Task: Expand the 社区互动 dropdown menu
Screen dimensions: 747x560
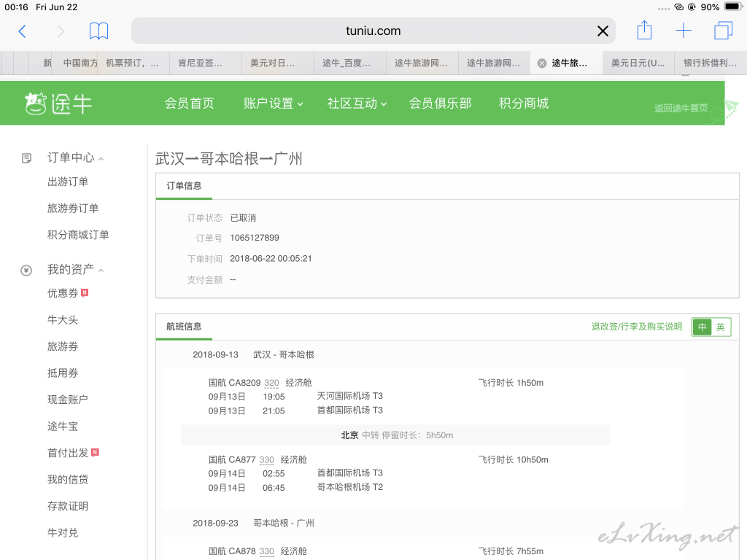Action: pyautogui.click(x=357, y=104)
